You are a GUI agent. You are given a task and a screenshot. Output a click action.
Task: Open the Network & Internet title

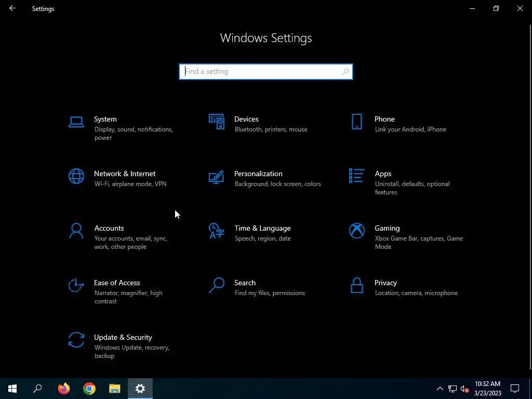[x=125, y=174]
